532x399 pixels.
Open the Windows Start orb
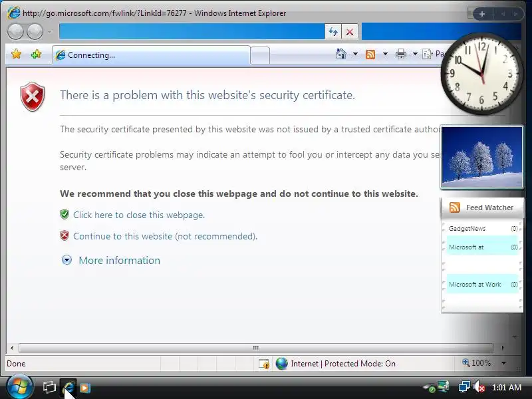tap(19, 387)
